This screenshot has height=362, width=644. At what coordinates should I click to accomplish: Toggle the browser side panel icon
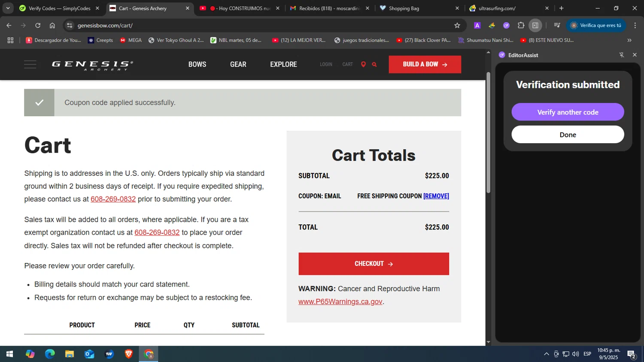[535, 25]
